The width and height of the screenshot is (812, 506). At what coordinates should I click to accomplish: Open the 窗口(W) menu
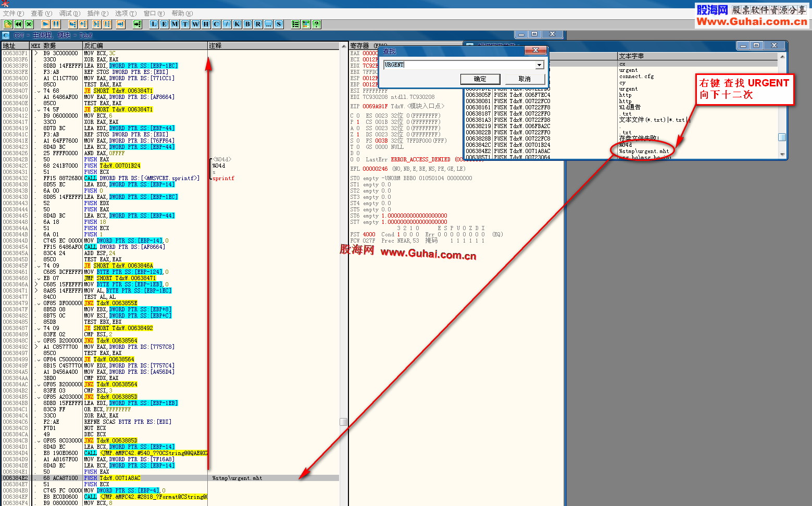154,14
